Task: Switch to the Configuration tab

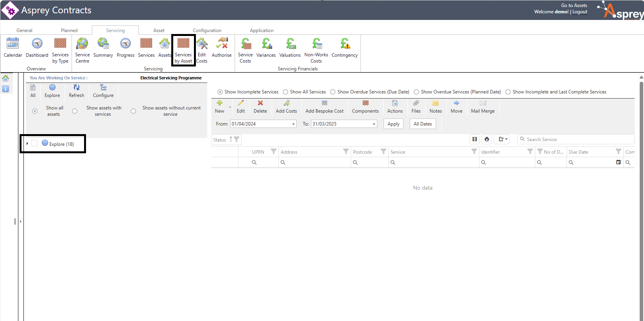Action: click(207, 30)
